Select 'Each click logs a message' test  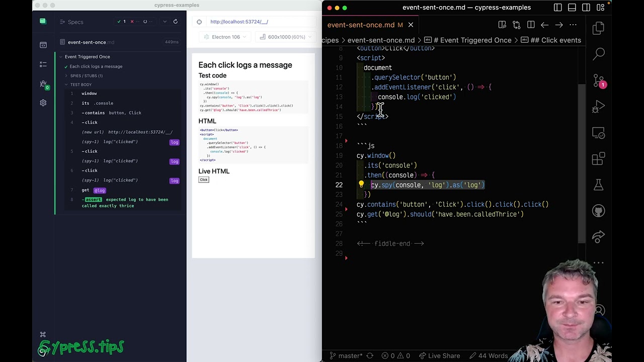pyautogui.click(x=96, y=66)
